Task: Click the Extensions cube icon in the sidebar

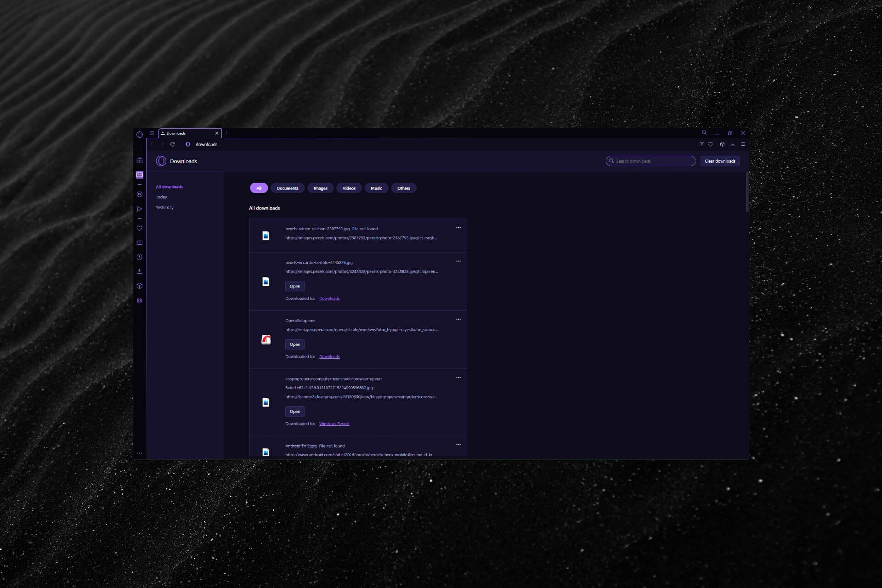Action: tap(140, 286)
